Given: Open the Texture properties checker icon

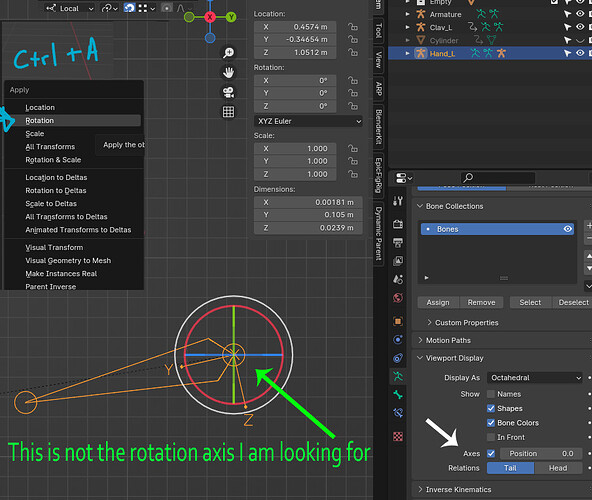Looking at the screenshot, I should 398,437.
